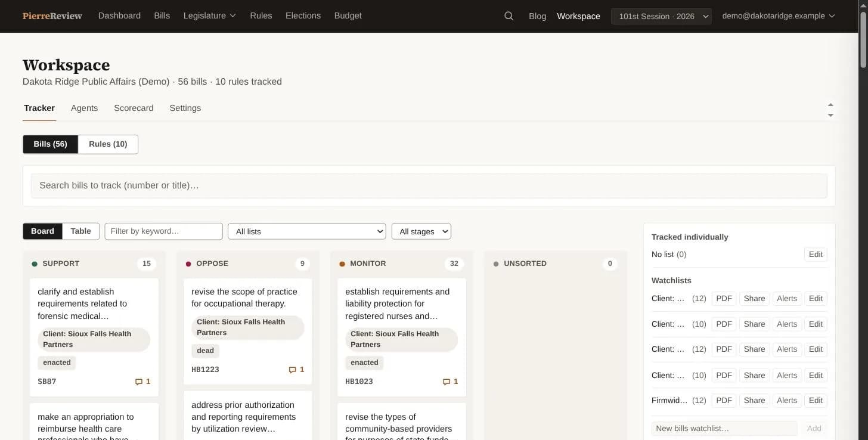Show the Bills (56) tracker
Viewport: 868px width, 440px height.
click(x=51, y=144)
